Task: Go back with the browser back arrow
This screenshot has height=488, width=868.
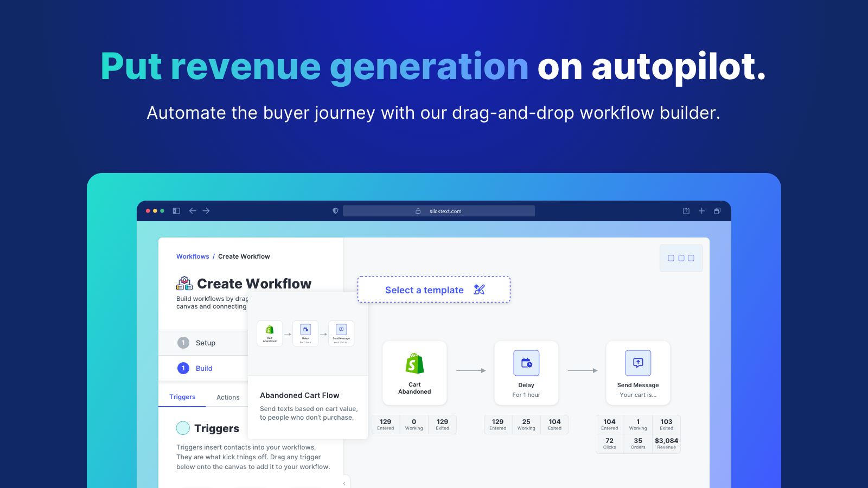Action: click(193, 211)
